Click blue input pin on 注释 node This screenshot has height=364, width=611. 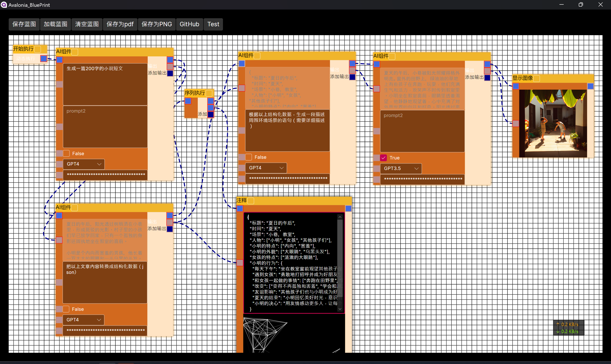click(x=240, y=208)
